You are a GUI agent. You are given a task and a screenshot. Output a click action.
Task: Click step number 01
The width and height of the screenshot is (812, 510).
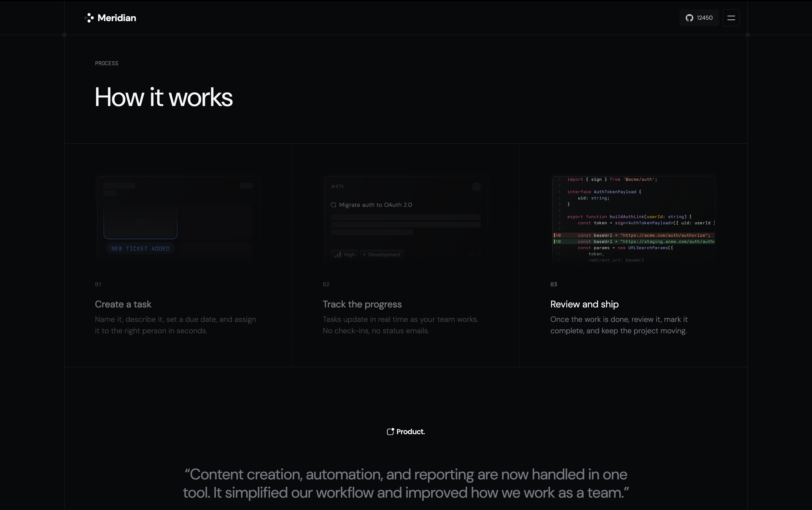point(98,284)
